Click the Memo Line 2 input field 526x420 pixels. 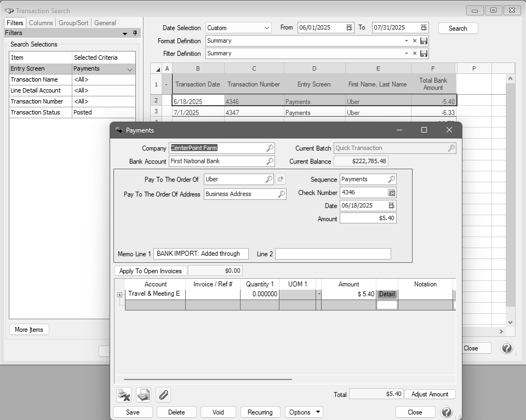(x=333, y=254)
